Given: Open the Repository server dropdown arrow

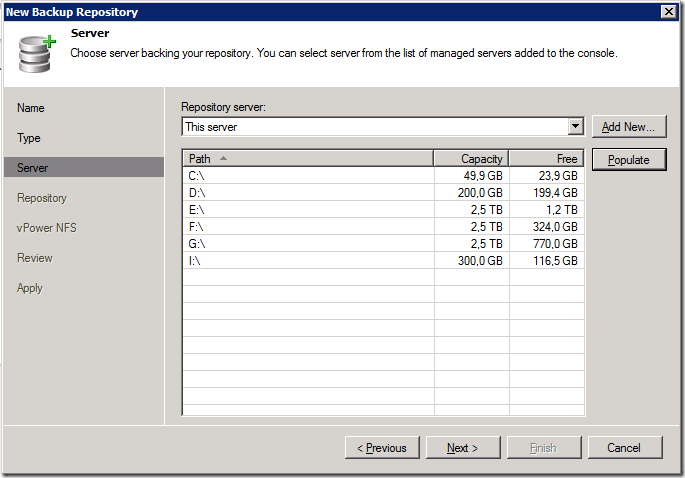Looking at the screenshot, I should tap(575, 127).
